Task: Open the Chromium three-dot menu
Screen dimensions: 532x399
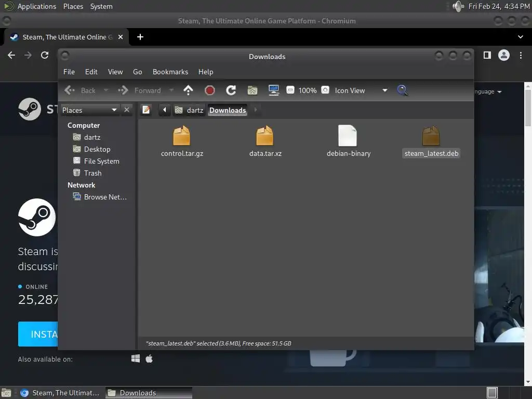Action: 521,55
